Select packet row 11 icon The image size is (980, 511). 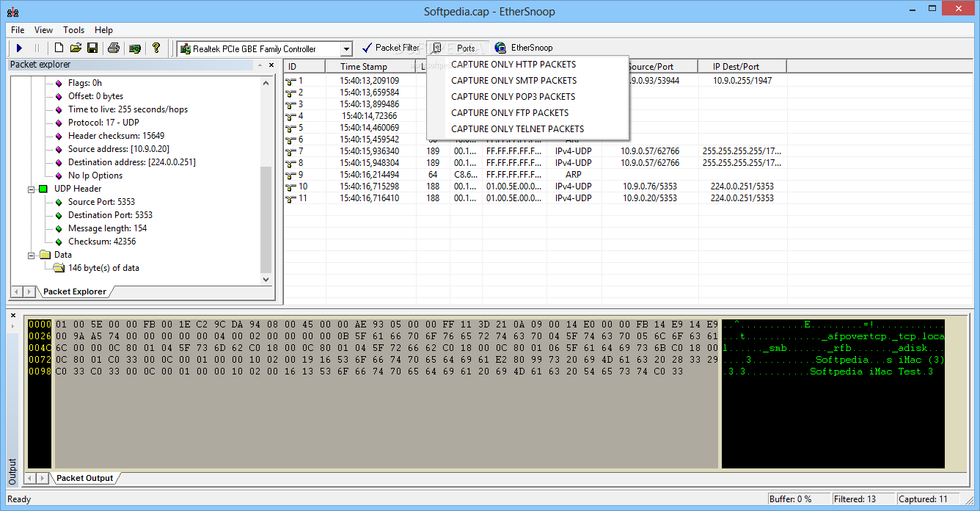pyautogui.click(x=291, y=198)
